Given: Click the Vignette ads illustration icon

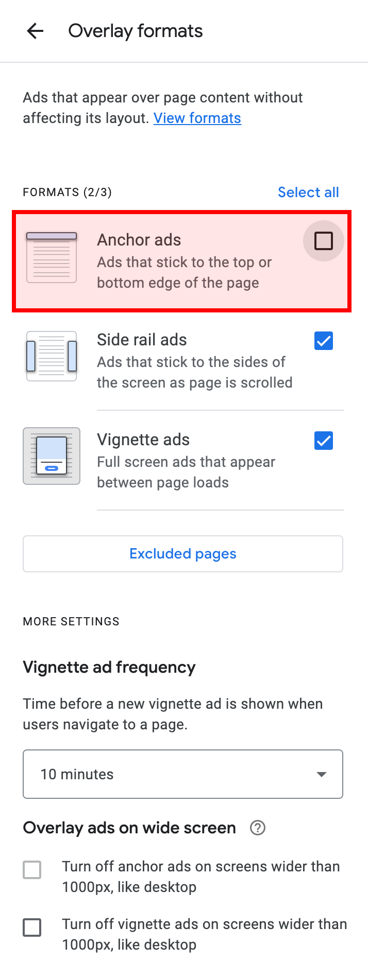Looking at the screenshot, I should (52, 456).
